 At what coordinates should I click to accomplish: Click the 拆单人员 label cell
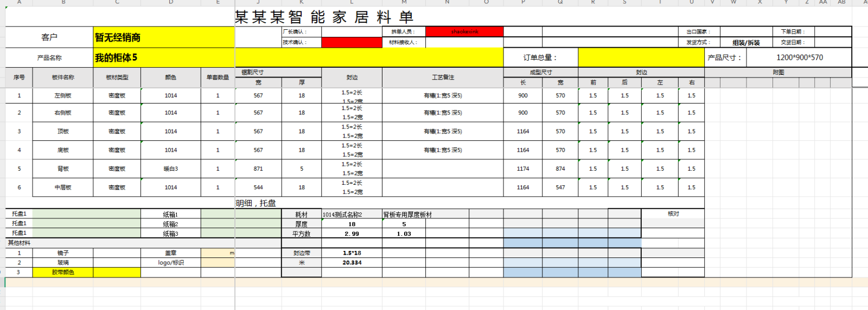[404, 32]
